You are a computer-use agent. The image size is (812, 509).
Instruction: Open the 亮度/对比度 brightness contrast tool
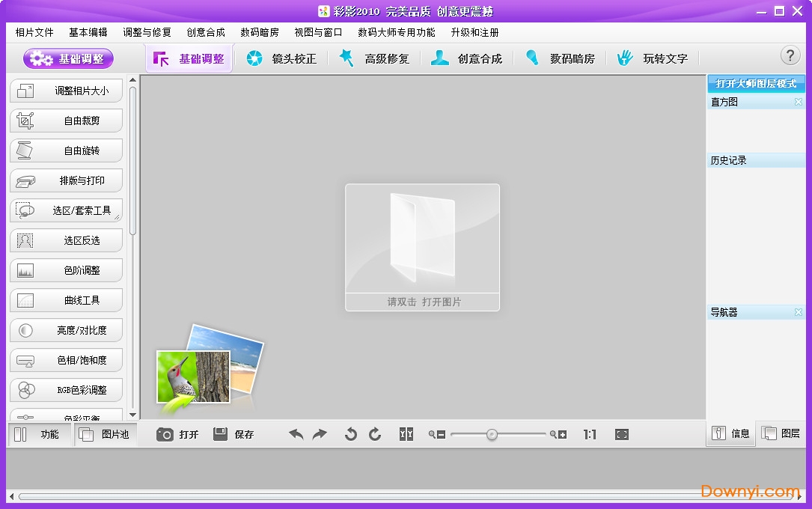tap(66, 330)
